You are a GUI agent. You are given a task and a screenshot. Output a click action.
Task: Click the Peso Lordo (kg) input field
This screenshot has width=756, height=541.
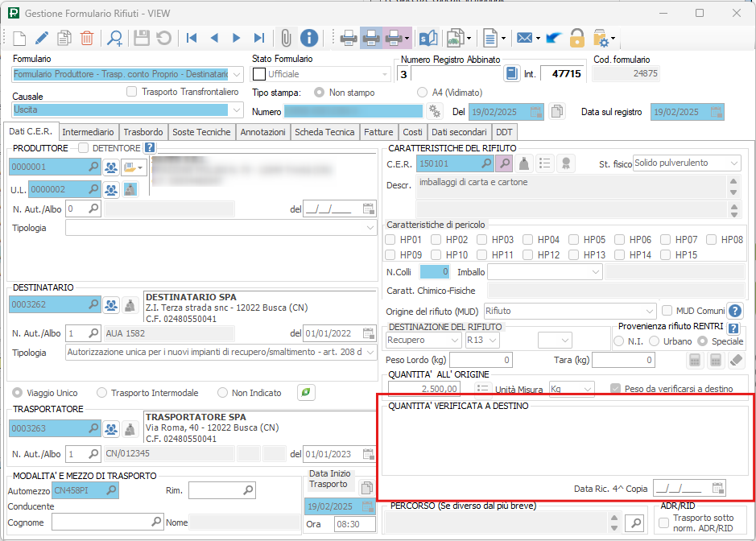(471, 360)
